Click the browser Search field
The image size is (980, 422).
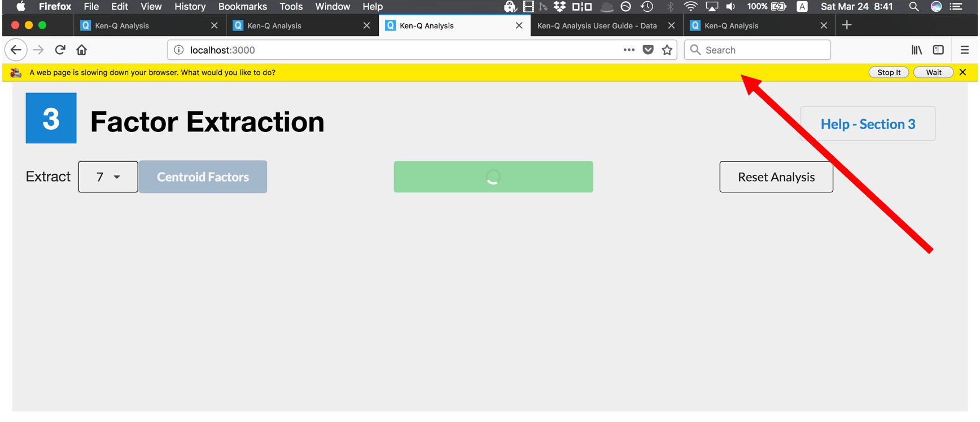click(757, 50)
